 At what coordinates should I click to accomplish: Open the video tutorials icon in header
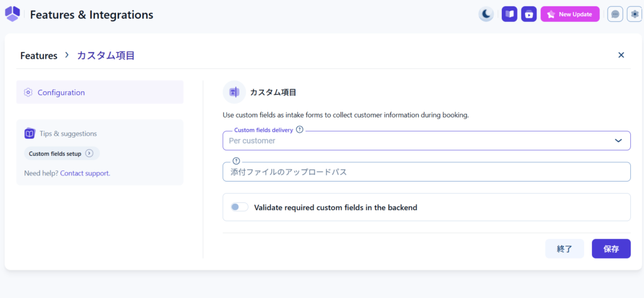click(x=529, y=14)
